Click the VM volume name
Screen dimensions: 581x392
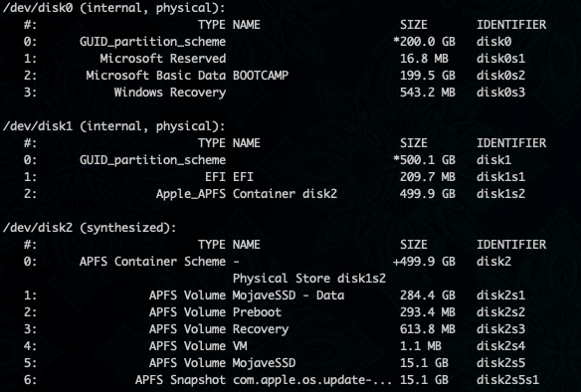pos(240,346)
